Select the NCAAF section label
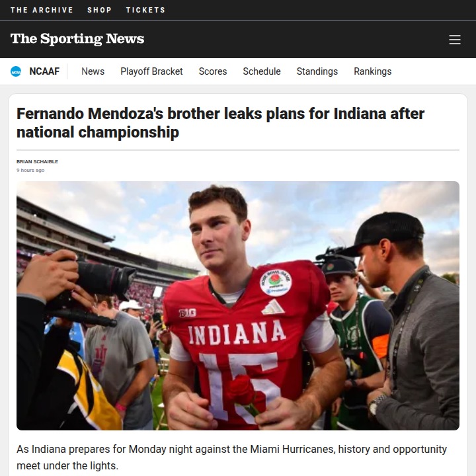Screen dimensions: 476x476 44,71
